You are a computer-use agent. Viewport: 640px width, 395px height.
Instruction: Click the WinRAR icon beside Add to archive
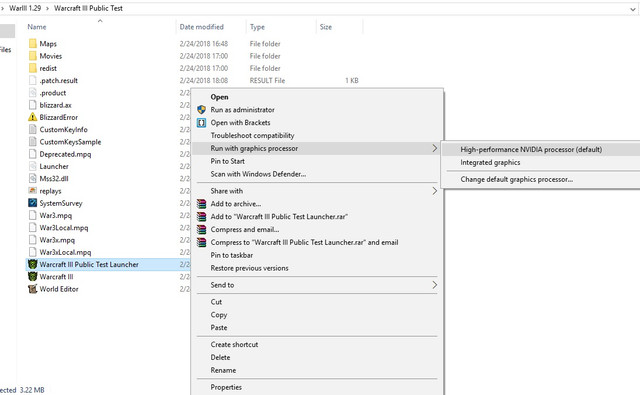click(x=201, y=204)
